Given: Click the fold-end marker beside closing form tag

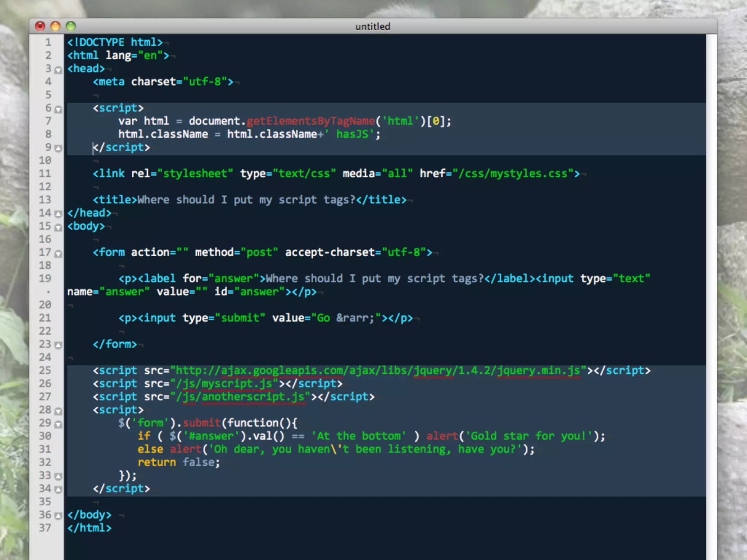Looking at the screenshot, I should coord(58,345).
